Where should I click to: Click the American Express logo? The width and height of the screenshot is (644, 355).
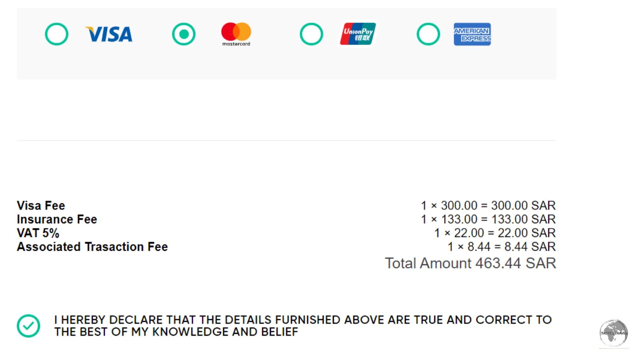coord(472,34)
